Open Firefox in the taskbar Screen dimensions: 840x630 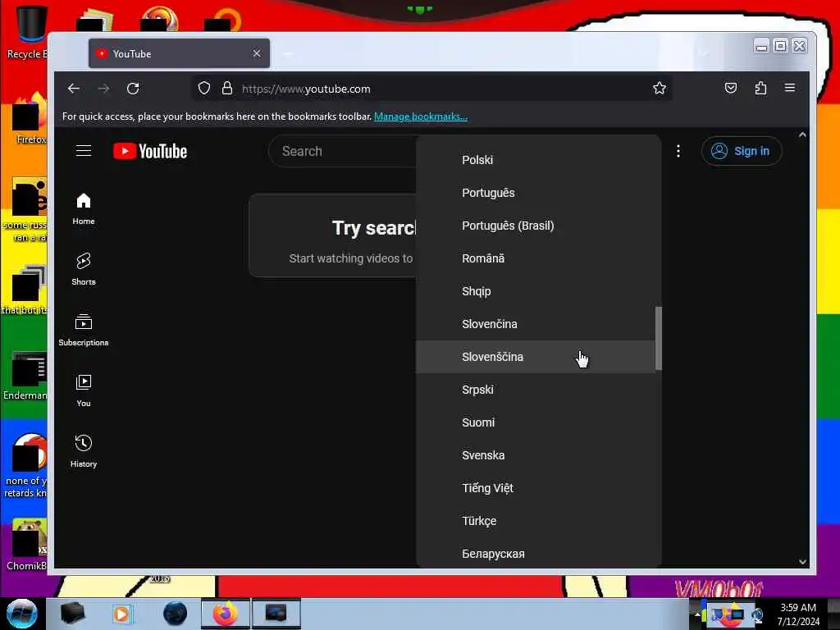225,614
